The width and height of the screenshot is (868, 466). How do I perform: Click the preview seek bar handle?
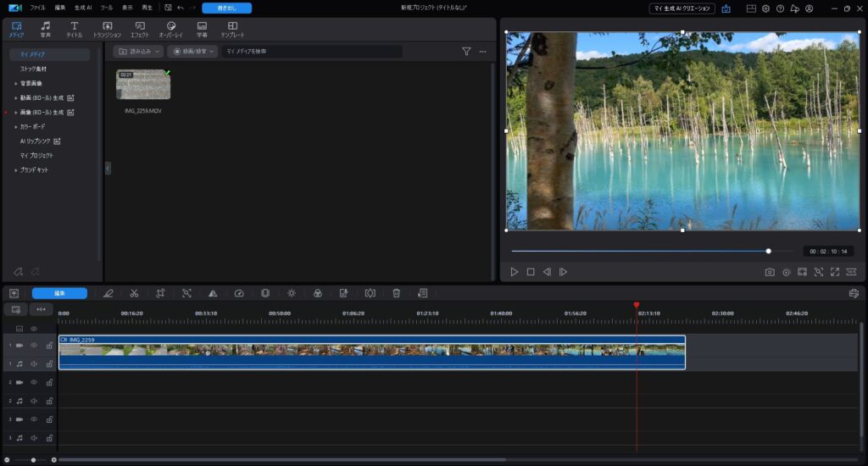coord(768,252)
